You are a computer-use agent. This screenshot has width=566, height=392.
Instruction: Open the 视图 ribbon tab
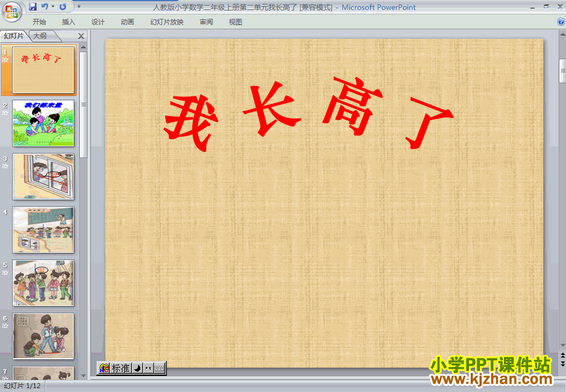[236, 22]
